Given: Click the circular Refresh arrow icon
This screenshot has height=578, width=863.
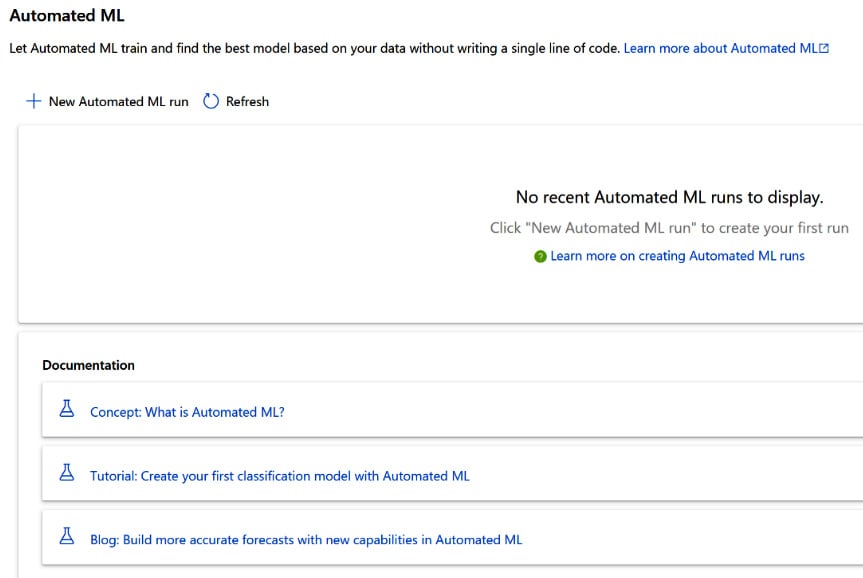Looking at the screenshot, I should point(211,101).
